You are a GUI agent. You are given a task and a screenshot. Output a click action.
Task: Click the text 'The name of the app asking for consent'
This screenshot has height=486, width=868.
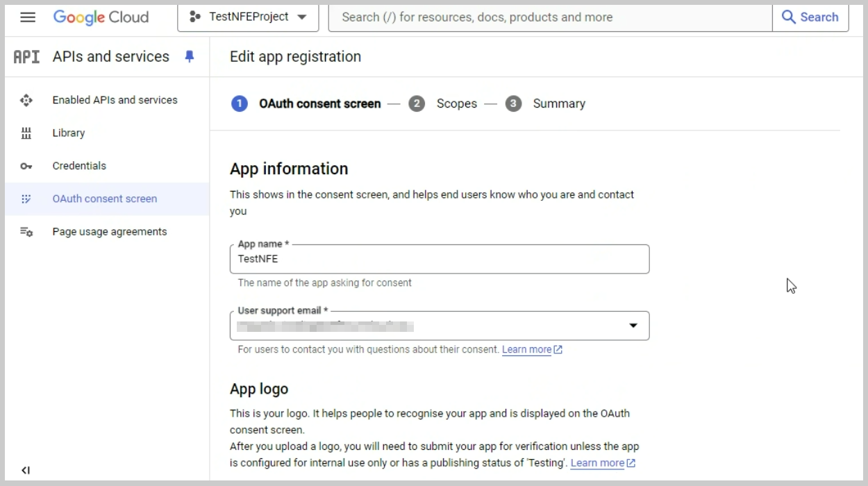324,283
